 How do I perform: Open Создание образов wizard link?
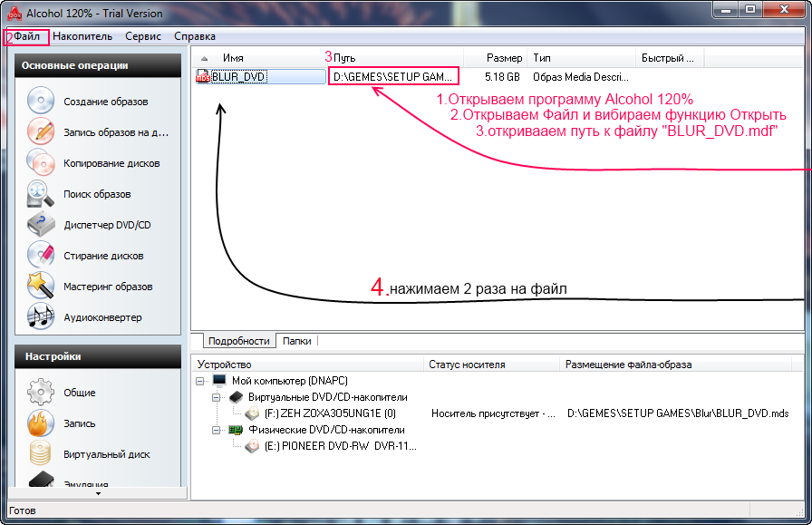[x=106, y=102]
